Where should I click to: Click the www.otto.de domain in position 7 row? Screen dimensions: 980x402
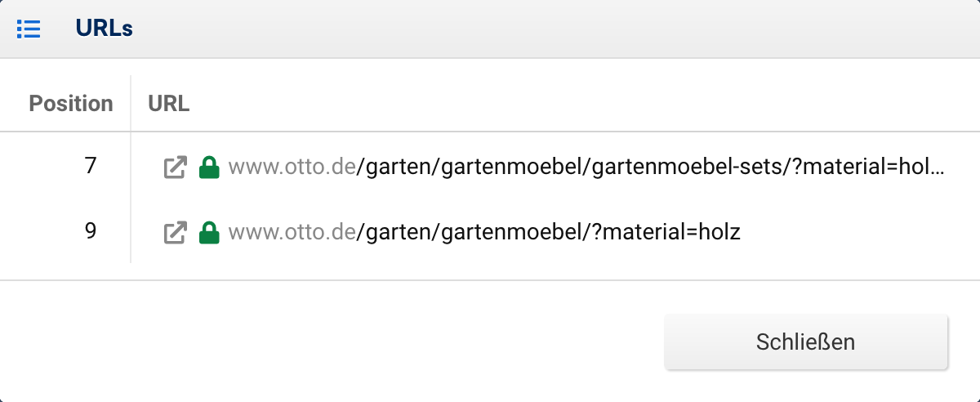[x=292, y=167]
